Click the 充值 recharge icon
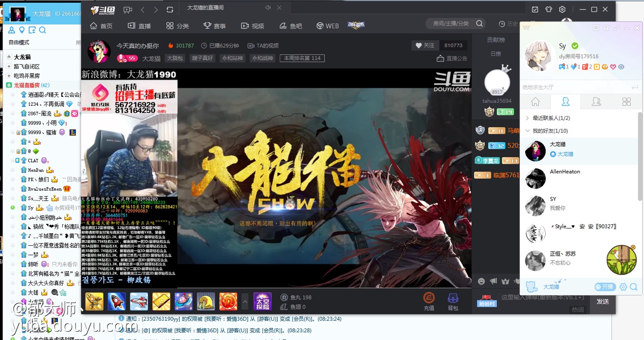 [429, 301]
